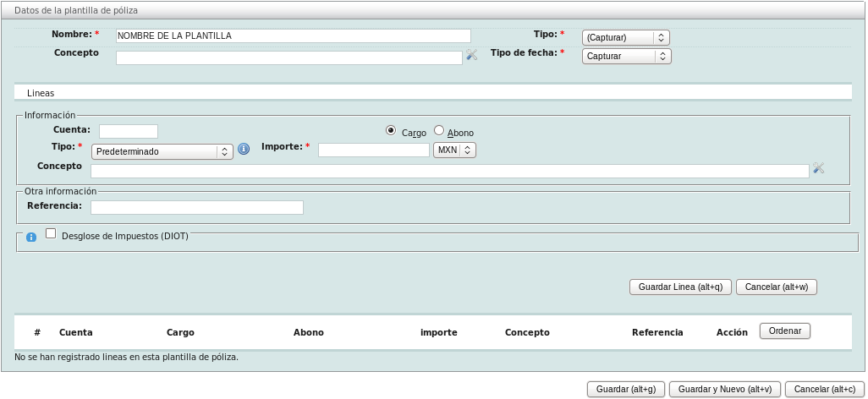Click the Referencia text field
The image size is (868, 399).
[x=196, y=207]
